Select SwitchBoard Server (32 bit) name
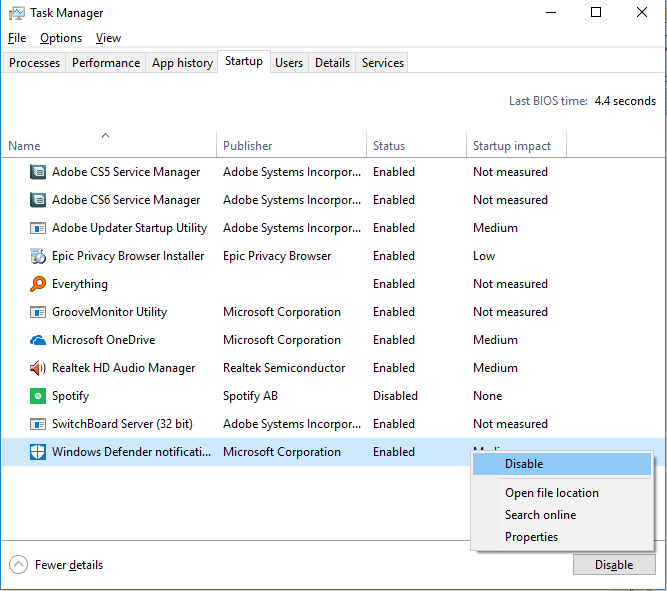 point(122,424)
